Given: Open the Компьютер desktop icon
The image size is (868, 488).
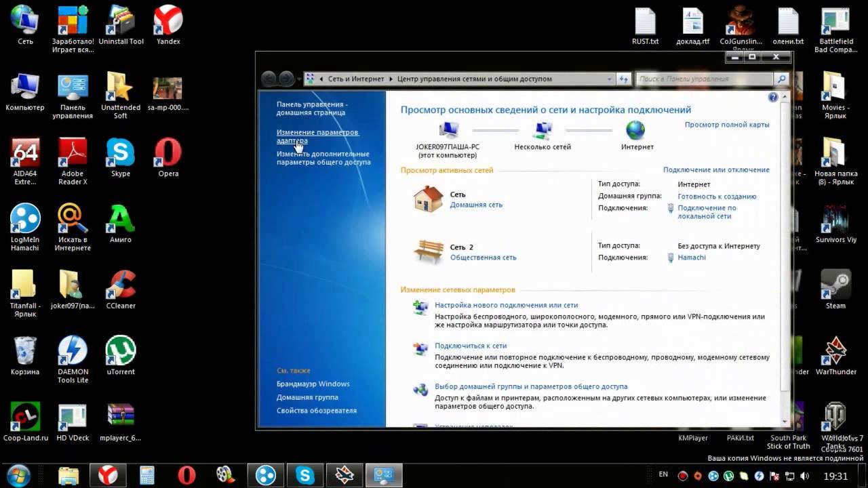Looking at the screenshot, I should 25,91.
